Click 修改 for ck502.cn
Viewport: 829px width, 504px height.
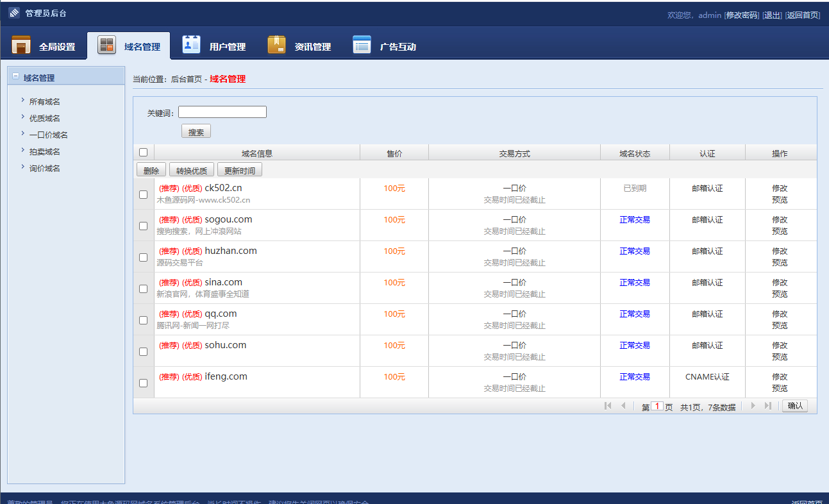click(780, 189)
